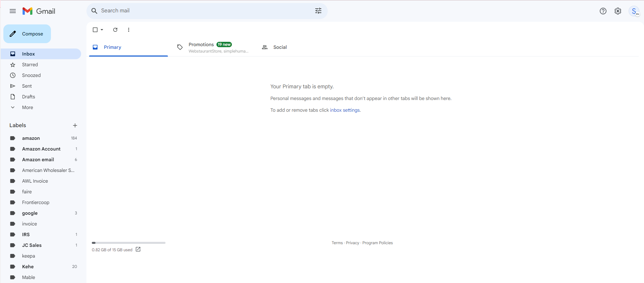Click the Promotions tag icon
The width and height of the screenshot is (644, 283).
tap(180, 47)
